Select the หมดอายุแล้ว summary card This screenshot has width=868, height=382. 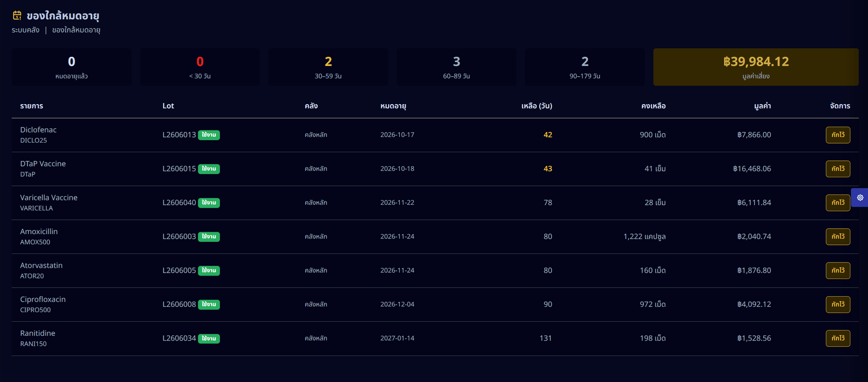[71, 67]
